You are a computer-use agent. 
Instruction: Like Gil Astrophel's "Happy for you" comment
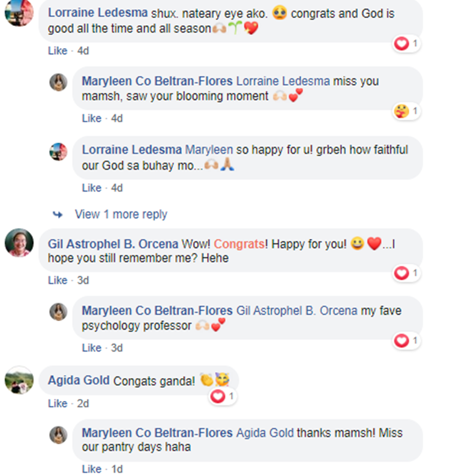(58, 280)
